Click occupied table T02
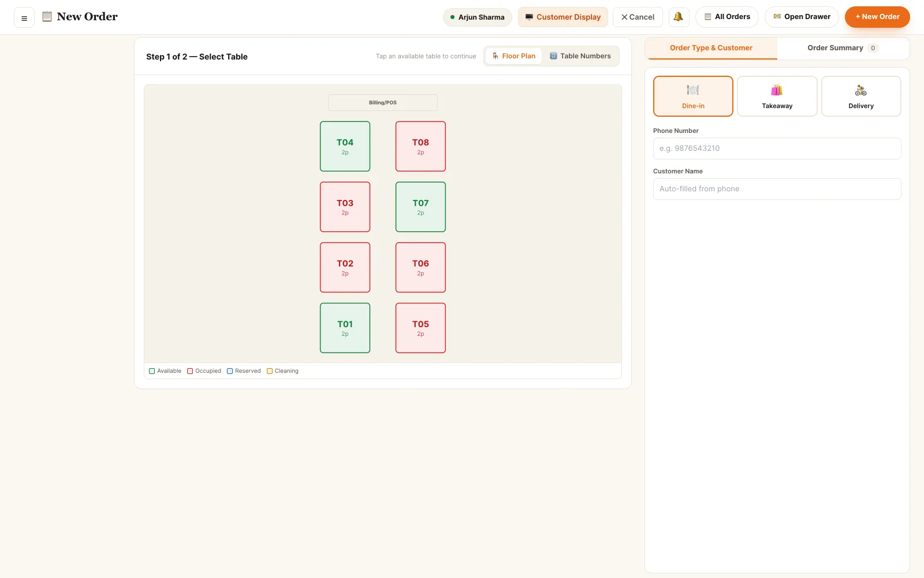924x578 pixels. click(345, 267)
